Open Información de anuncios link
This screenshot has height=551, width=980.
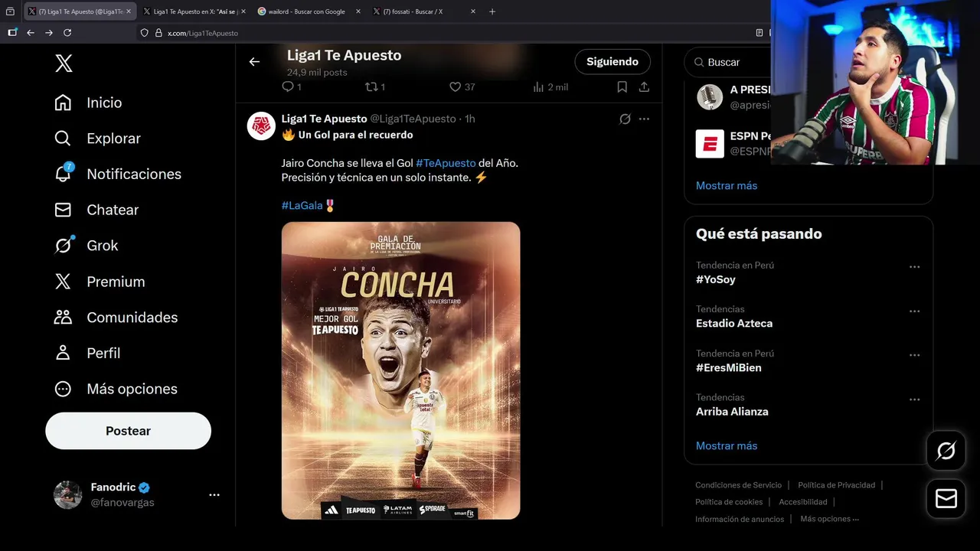tap(740, 519)
